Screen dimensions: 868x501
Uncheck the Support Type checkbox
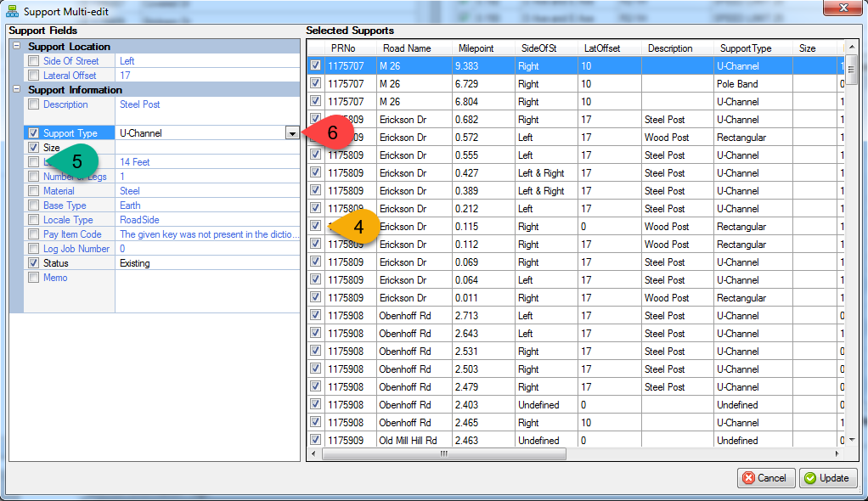point(34,132)
